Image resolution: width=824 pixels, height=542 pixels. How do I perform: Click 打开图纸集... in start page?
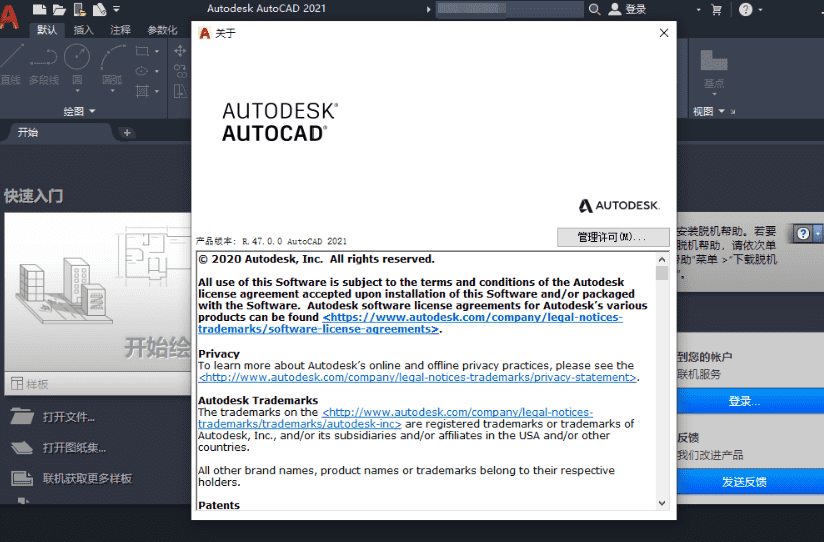point(58,447)
